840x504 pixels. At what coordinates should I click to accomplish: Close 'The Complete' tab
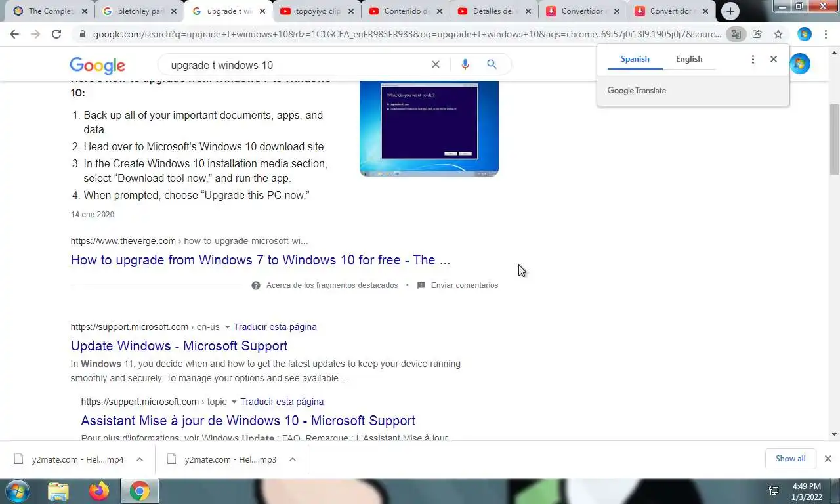point(85,11)
